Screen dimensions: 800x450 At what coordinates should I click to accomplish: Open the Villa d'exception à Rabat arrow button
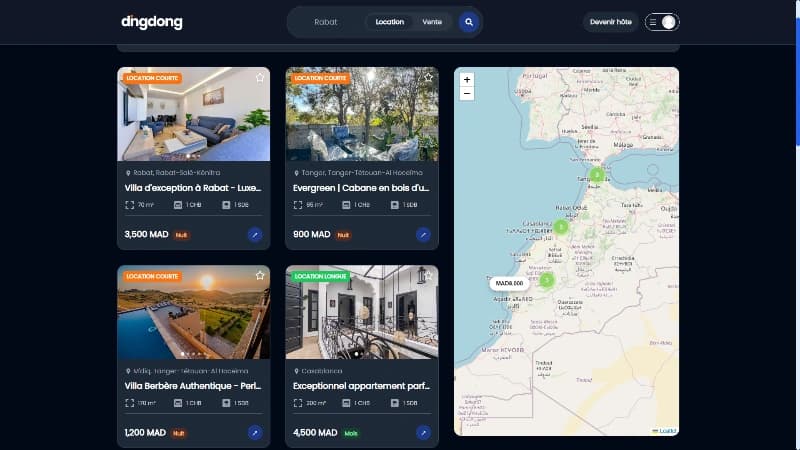[255, 235]
